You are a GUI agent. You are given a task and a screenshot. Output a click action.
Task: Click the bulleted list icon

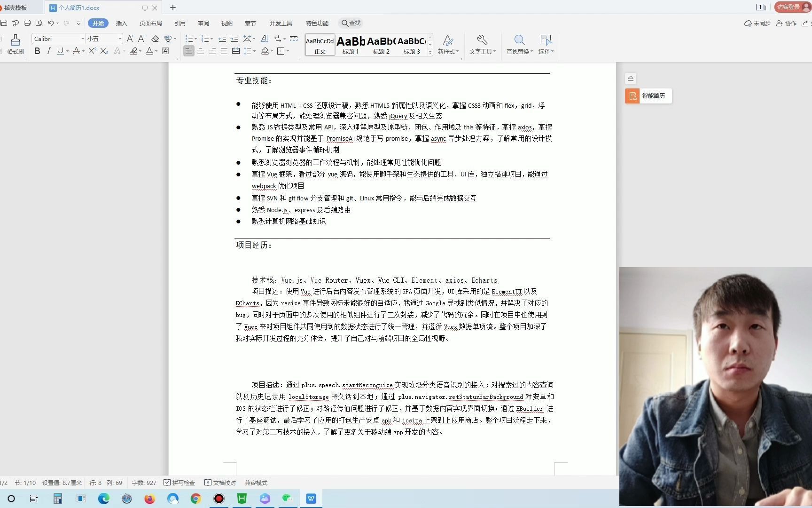click(x=189, y=39)
